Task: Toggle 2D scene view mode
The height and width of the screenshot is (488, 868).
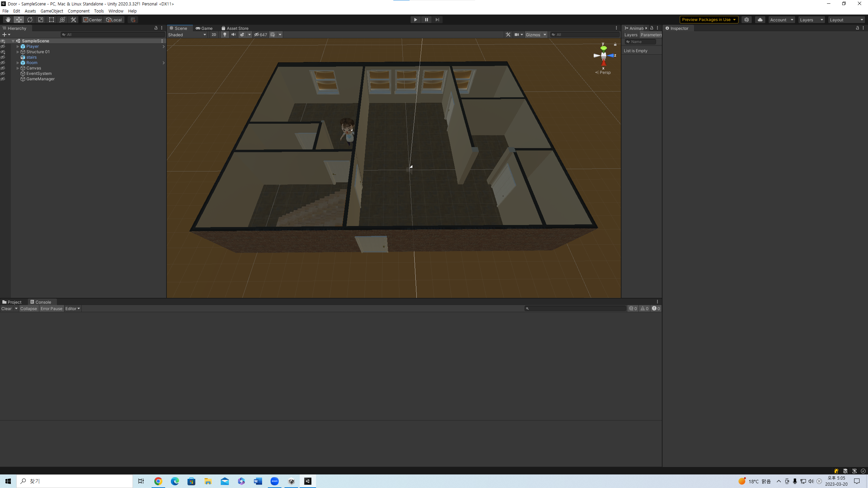Action: [214, 35]
